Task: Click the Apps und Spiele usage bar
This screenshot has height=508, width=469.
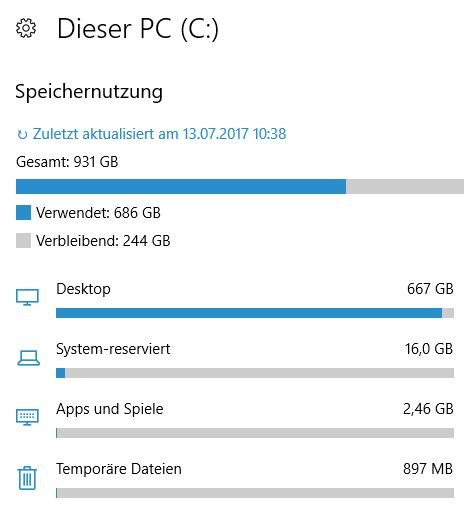Action: click(x=255, y=433)
